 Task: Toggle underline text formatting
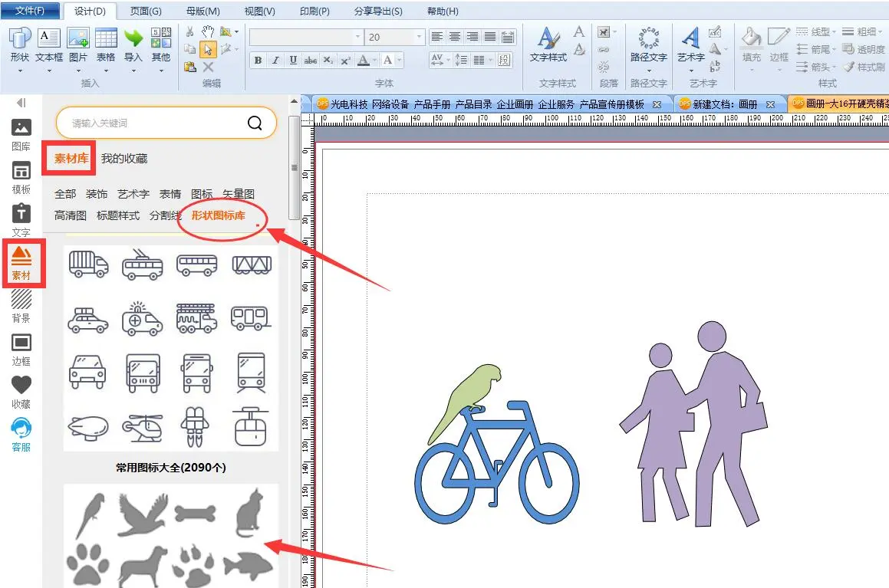(293, 61)
